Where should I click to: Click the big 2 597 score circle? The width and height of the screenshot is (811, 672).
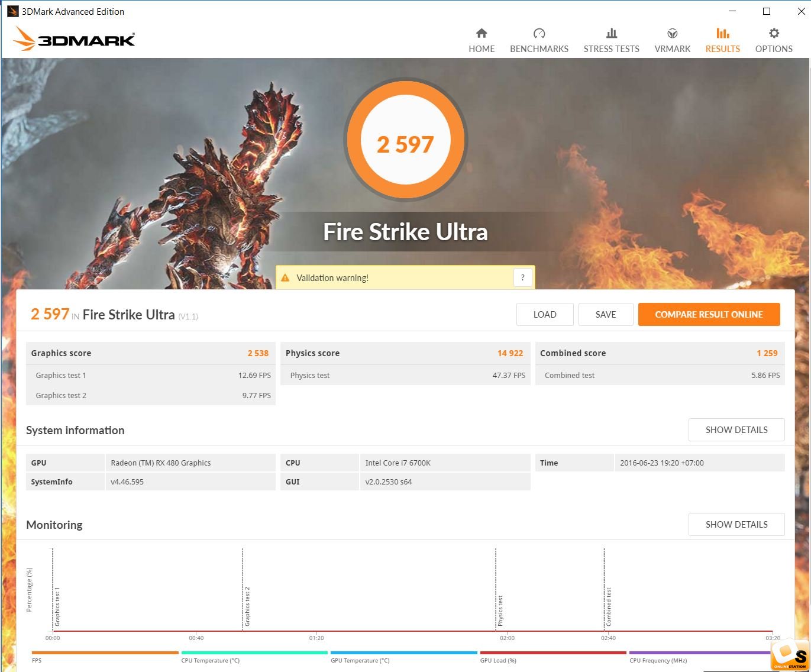406,140
